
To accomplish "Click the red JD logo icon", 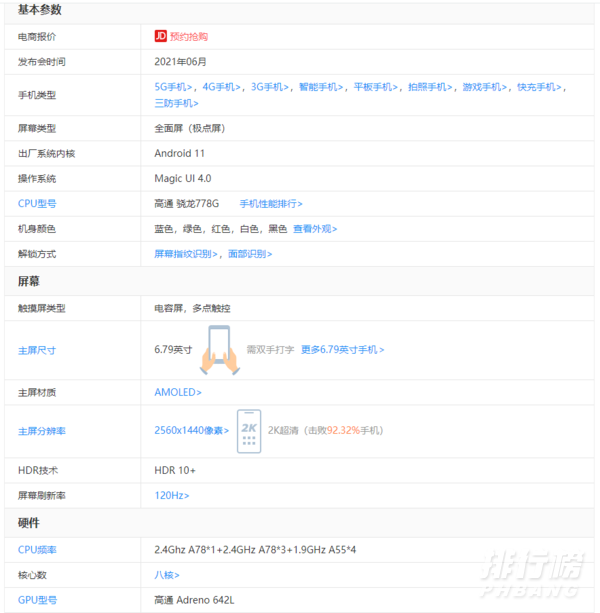I will 160,36.
